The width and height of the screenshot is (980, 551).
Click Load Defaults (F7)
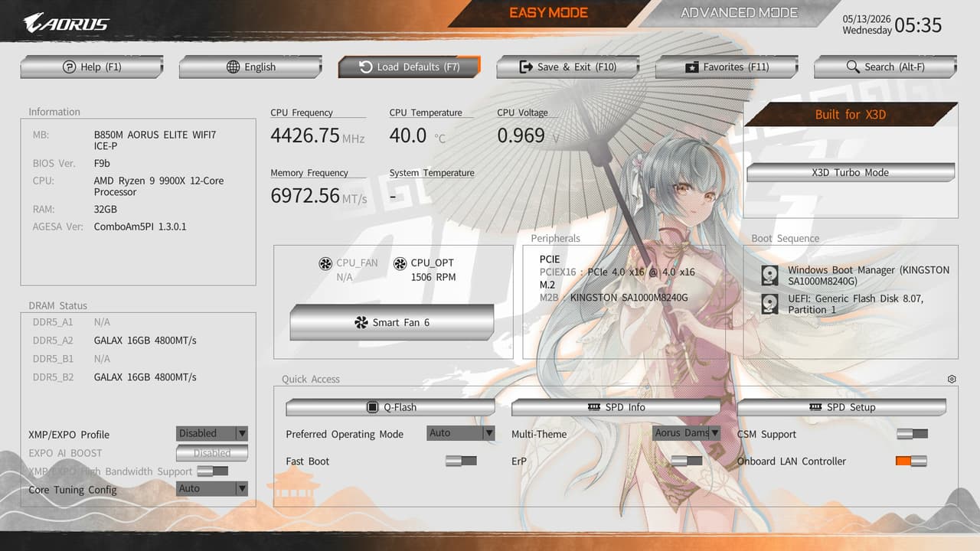(409, 67)
